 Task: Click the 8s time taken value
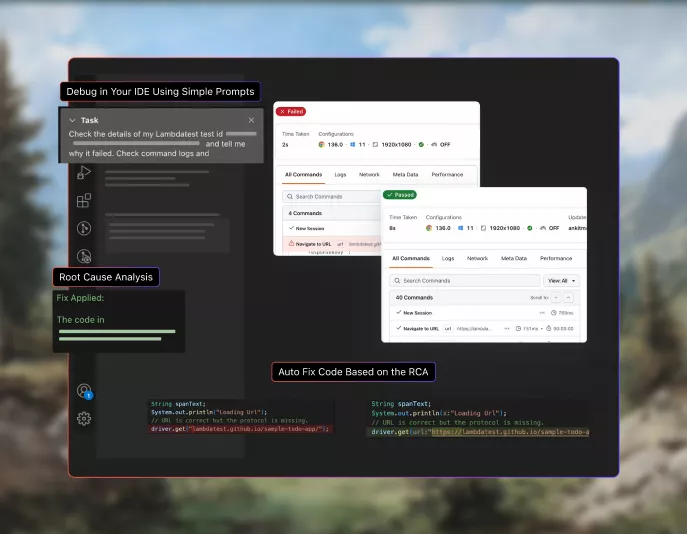pos(392,228)
